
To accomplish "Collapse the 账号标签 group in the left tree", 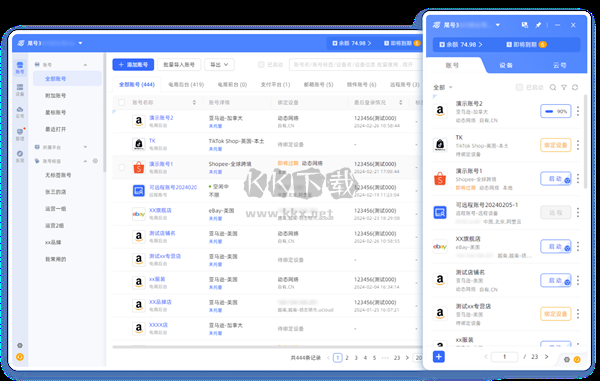I will (85, 161).
